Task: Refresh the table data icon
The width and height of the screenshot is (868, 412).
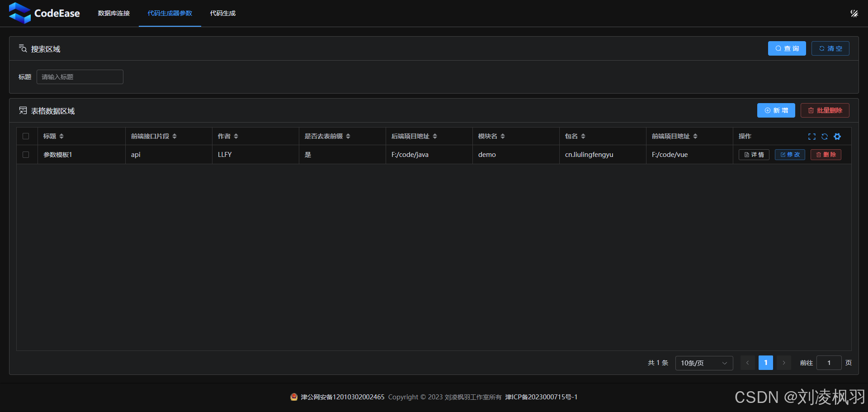Action: tap(825, 137)
